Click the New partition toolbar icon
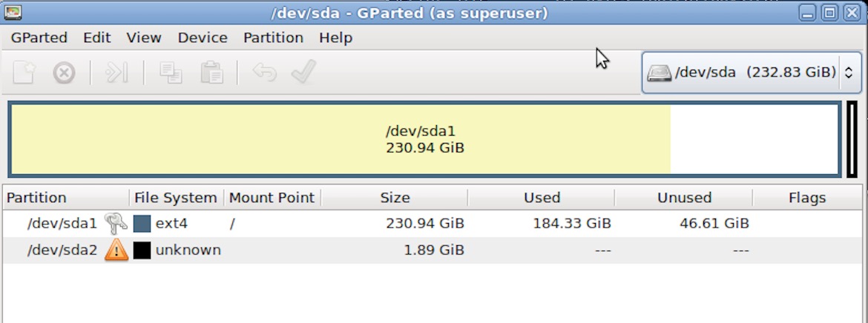 pyautogui.click(x=24, y=73)
